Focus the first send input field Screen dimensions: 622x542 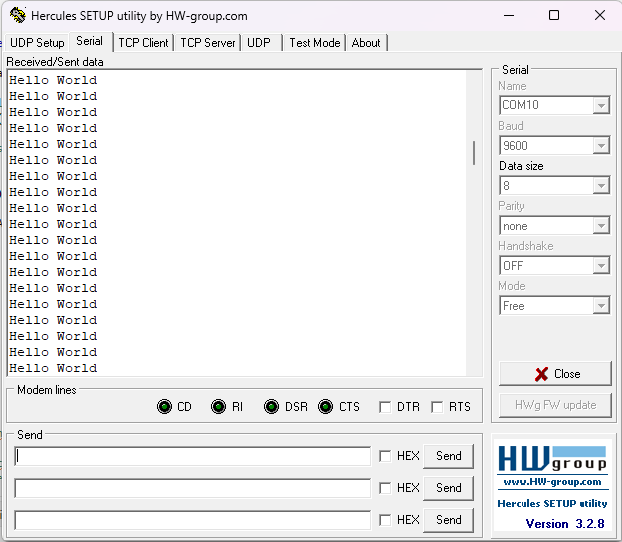(193, 456)
